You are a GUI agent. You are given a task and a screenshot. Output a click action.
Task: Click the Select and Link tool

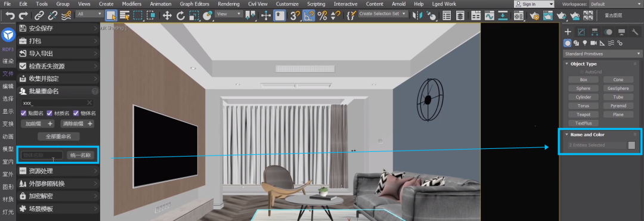(x=39, y=15)
